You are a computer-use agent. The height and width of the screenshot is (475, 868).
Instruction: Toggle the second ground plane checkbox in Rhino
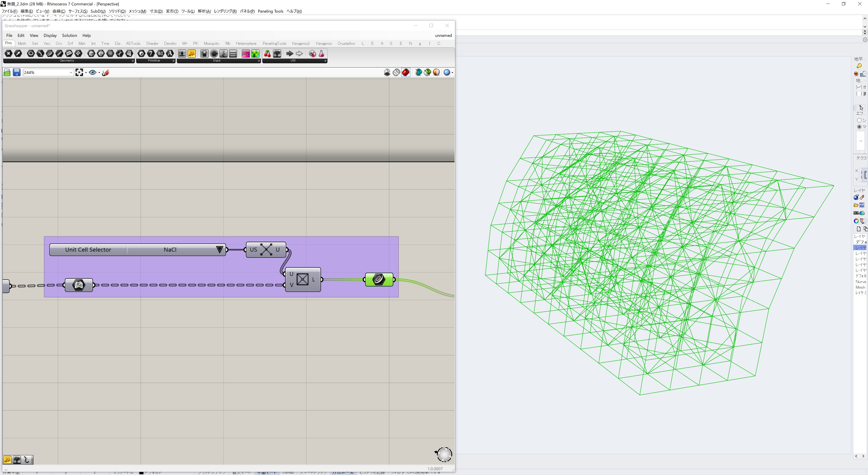859,94
